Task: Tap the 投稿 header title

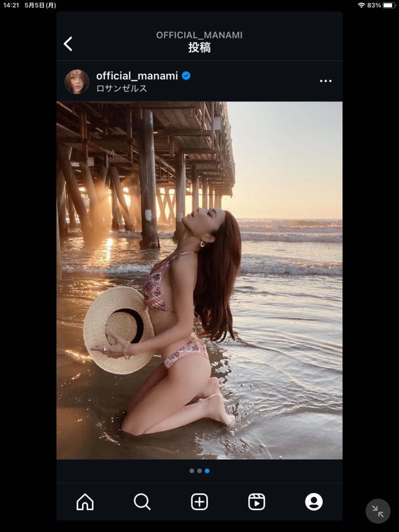Action: [x=199, y=48]
